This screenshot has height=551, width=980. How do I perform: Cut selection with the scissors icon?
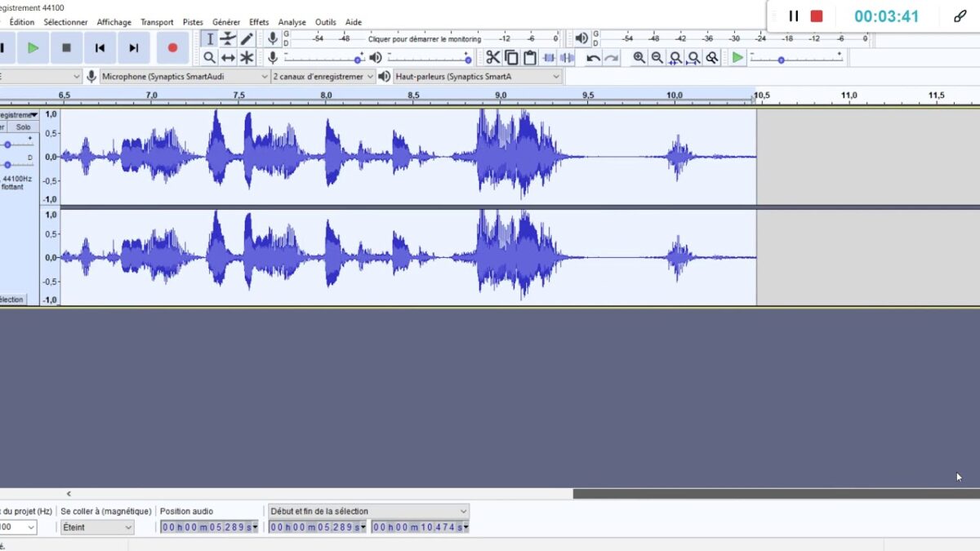point(492,58)
